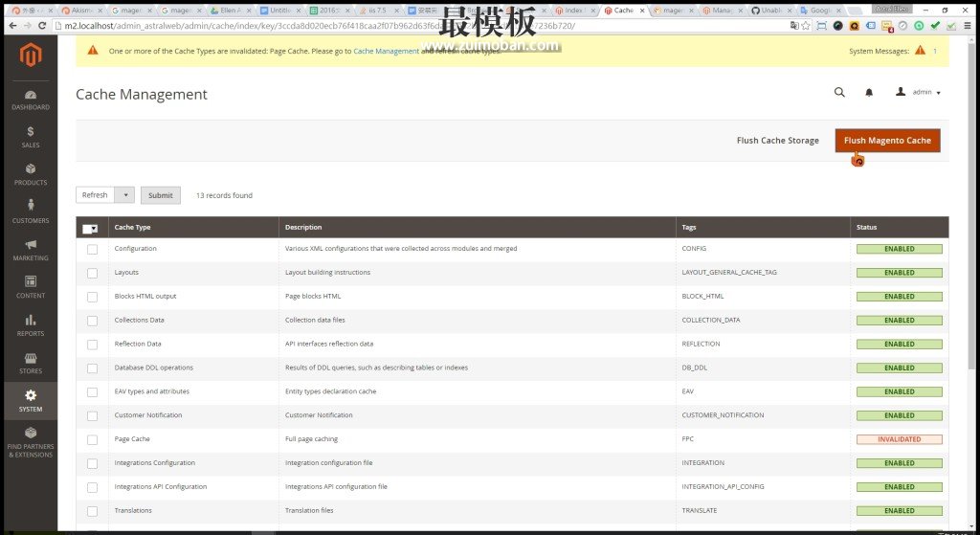Tick the Configuration cache checkbox

pos(93,250)
